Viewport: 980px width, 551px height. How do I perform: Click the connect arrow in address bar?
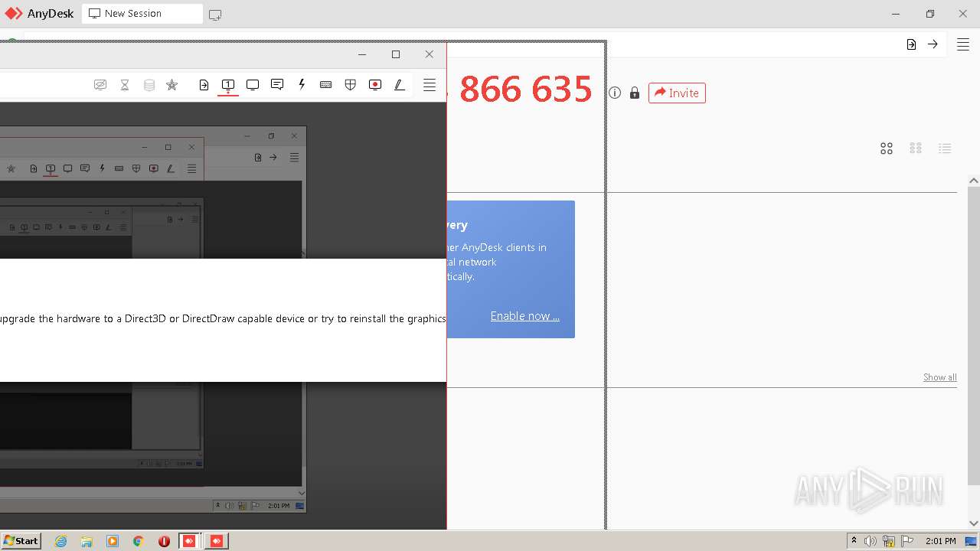point(933,44)
